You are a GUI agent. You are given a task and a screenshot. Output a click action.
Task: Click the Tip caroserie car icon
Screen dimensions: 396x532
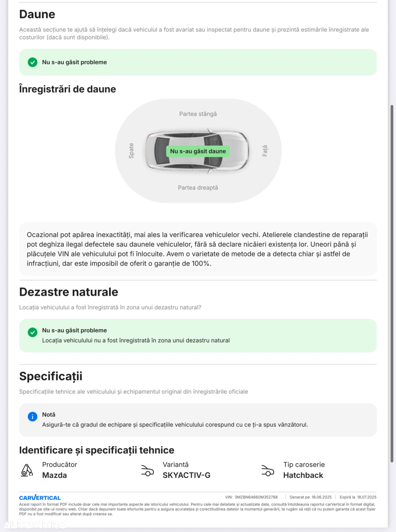(268, 470)
